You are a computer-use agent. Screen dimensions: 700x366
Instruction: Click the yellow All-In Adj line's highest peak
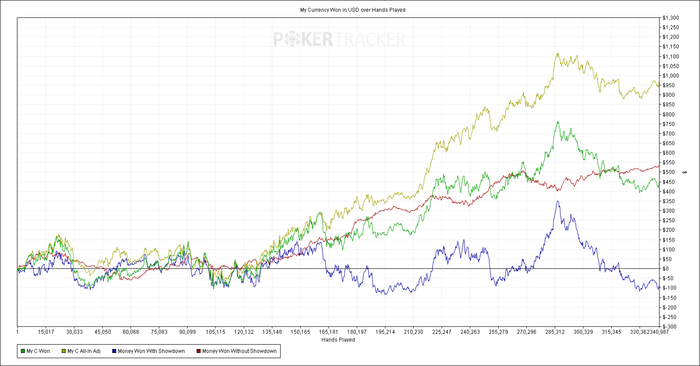[x=557, y=54]
